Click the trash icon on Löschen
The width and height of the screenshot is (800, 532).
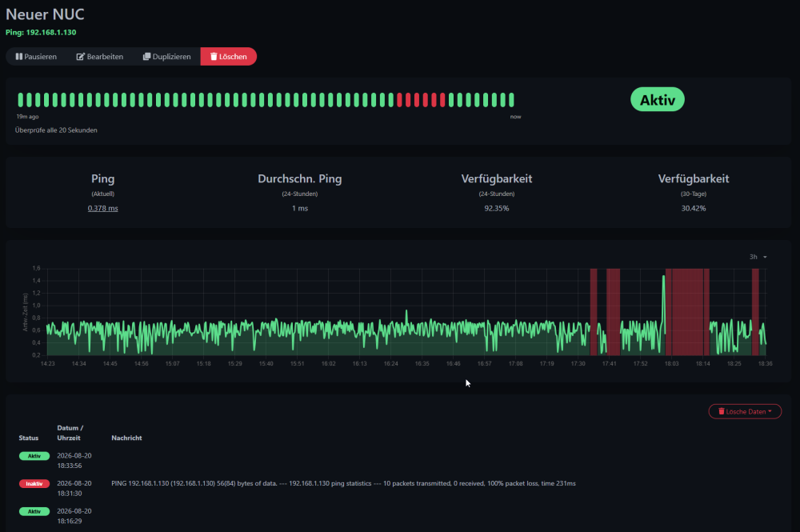point(214,57)
